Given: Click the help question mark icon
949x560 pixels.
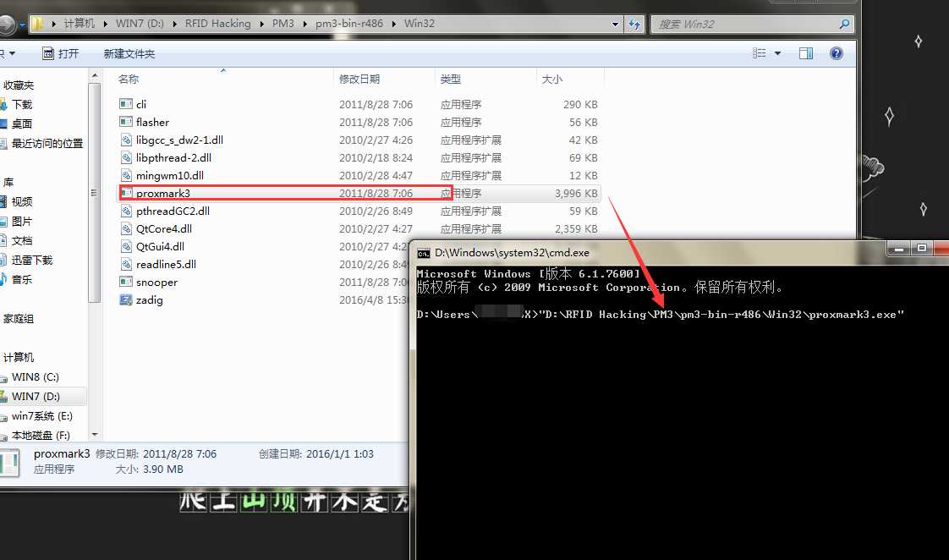Looking at the screenshot, I should coord(837,53).
